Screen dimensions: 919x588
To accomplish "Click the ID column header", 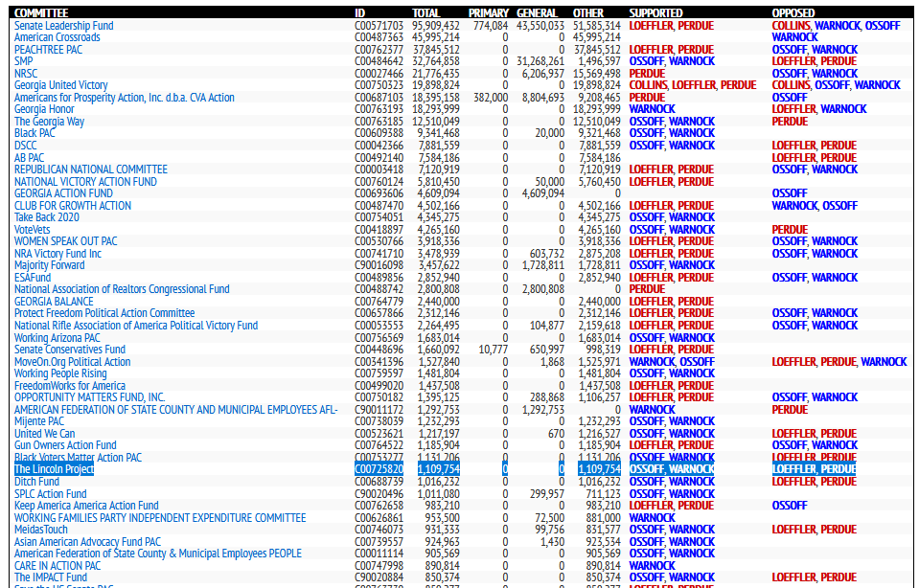I will (360, 12).
